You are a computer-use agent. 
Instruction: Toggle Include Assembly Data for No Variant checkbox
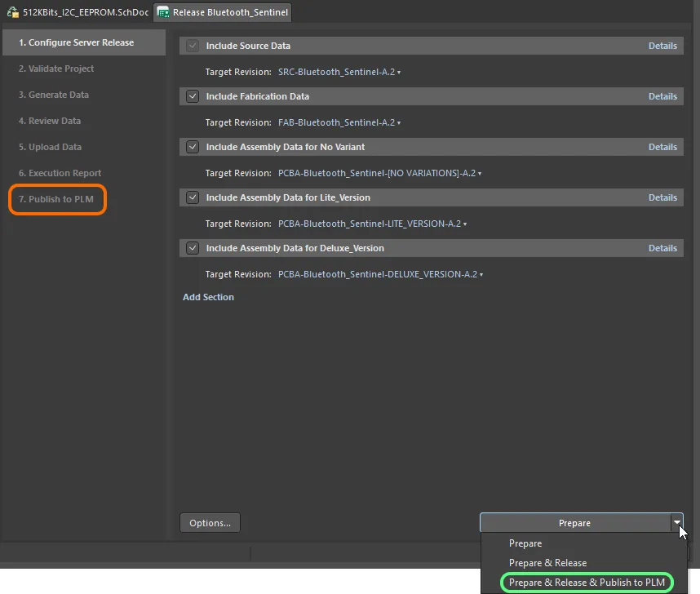193,147
